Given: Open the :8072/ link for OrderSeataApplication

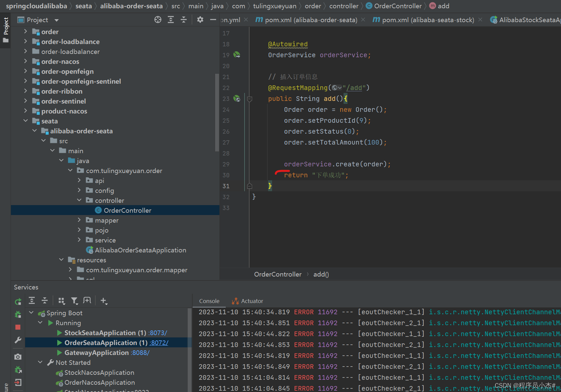Looking at the screenshot, I should point(159,343).
